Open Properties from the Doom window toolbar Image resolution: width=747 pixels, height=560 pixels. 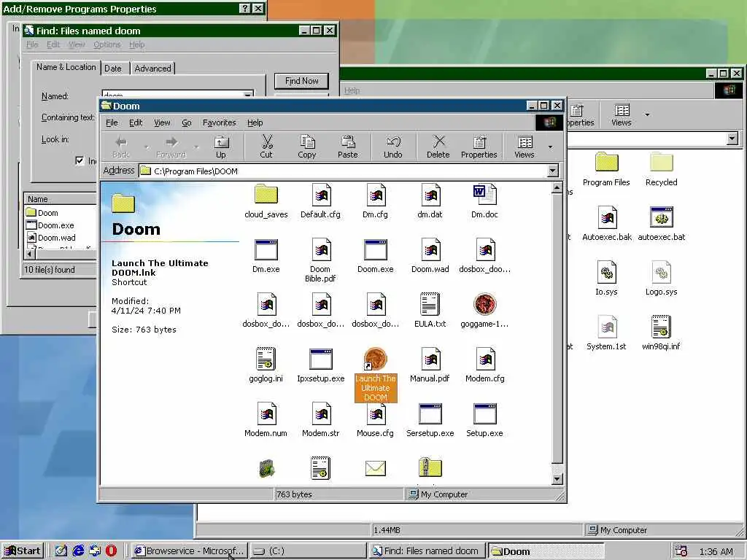point(479,146)
